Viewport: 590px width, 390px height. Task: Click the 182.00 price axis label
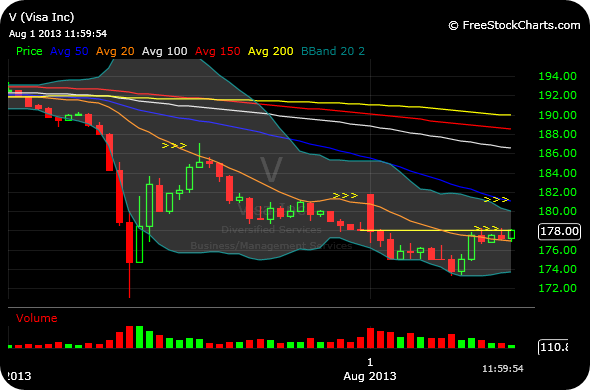[x=558, y=192]
